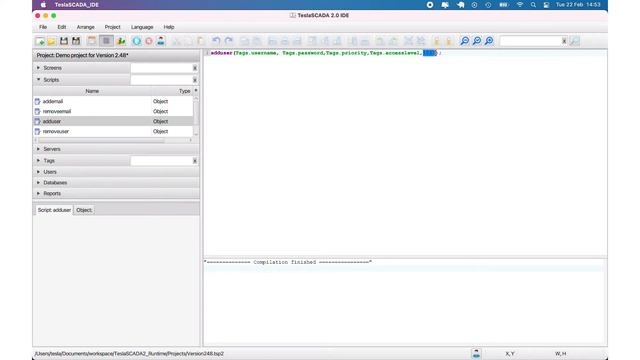Clear the Tags filter field
Viewport: 640px width, 360px height.
pos(195,161)
